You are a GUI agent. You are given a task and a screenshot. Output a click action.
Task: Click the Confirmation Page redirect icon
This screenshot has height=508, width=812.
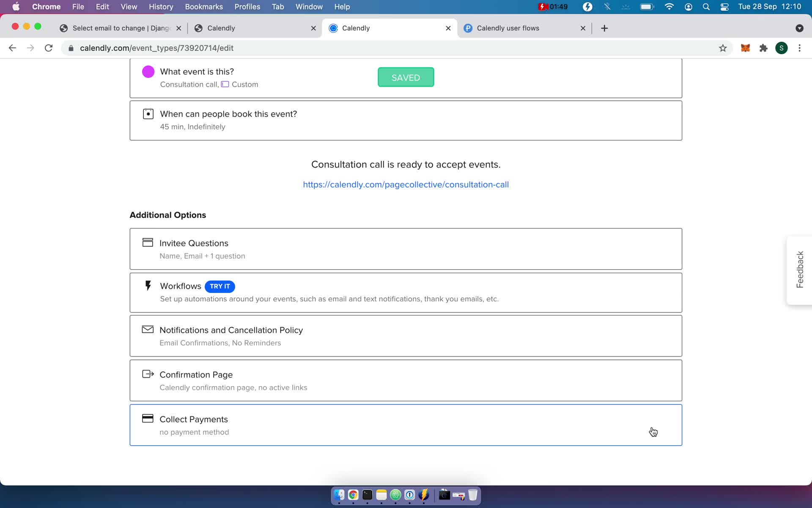point(147,374)
